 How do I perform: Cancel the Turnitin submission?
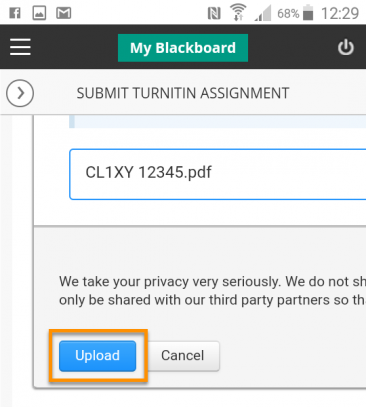tap(183, 356)
